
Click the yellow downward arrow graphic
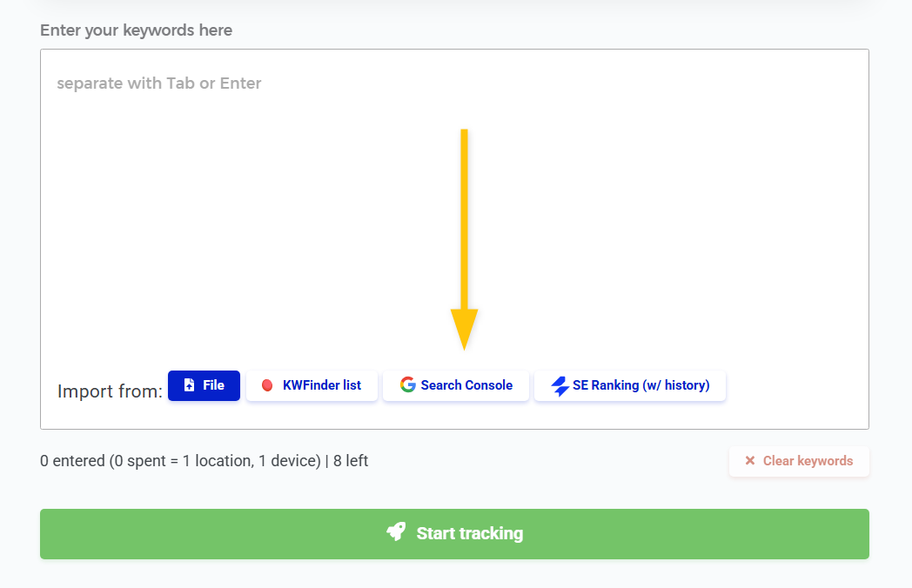[x=464, y=239]
